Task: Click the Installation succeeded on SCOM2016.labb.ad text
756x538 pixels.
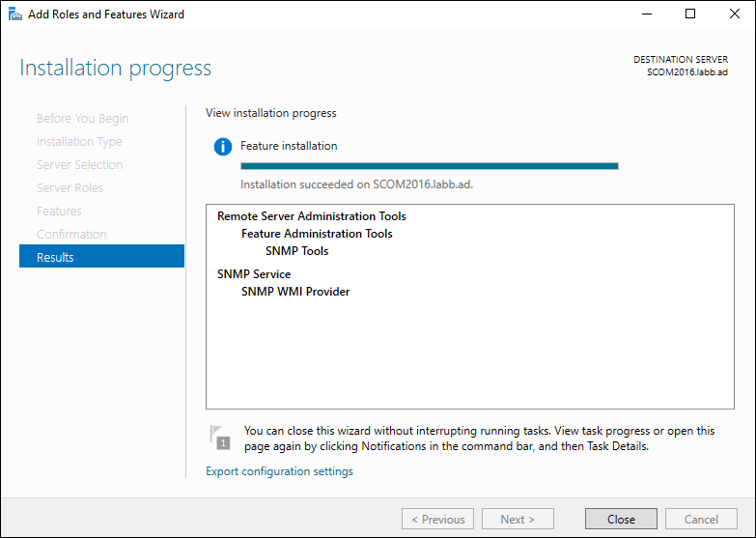Action: click(x=357, y=184)
